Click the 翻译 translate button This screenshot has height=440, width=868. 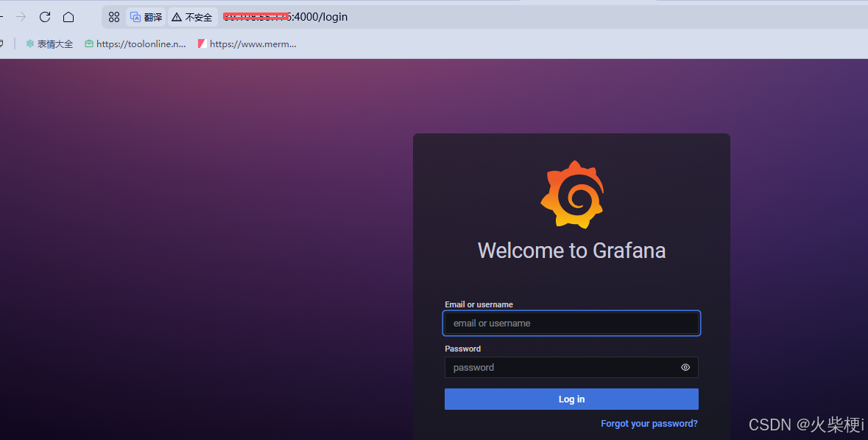tap(147, 17)
